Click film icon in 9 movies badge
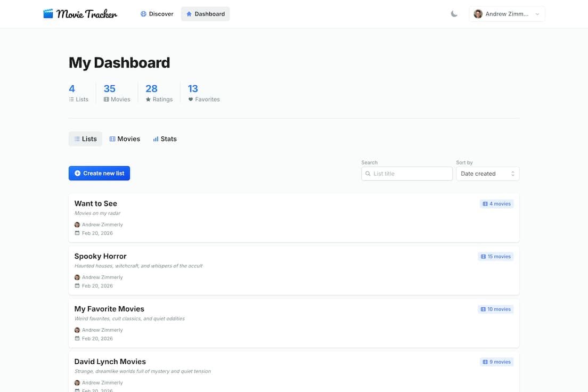 485,362
